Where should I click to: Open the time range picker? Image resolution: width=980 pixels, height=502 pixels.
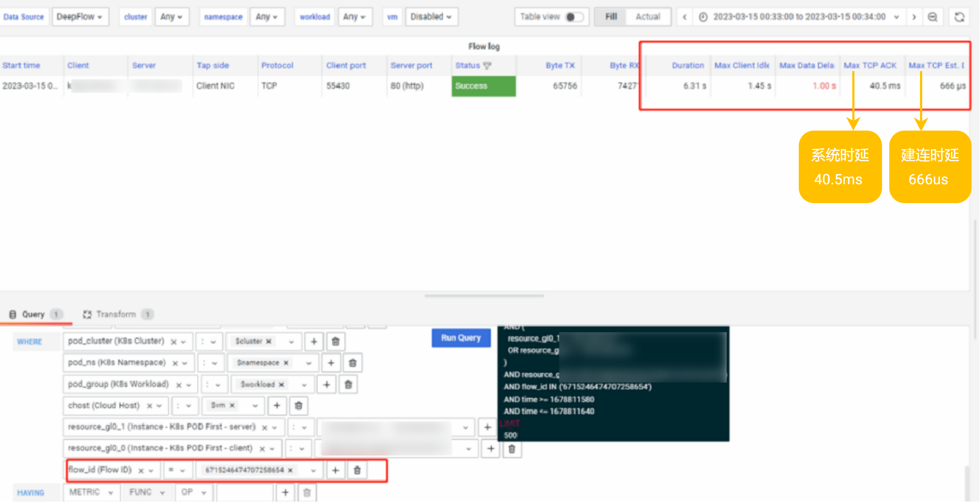(x=799, y=17)
